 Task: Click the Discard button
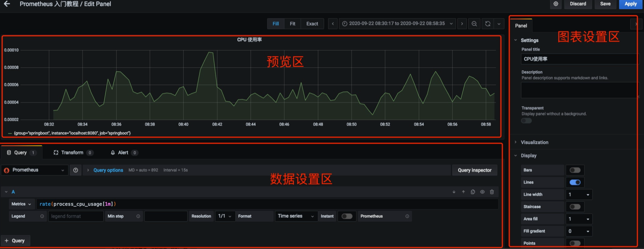coord(578,4)
